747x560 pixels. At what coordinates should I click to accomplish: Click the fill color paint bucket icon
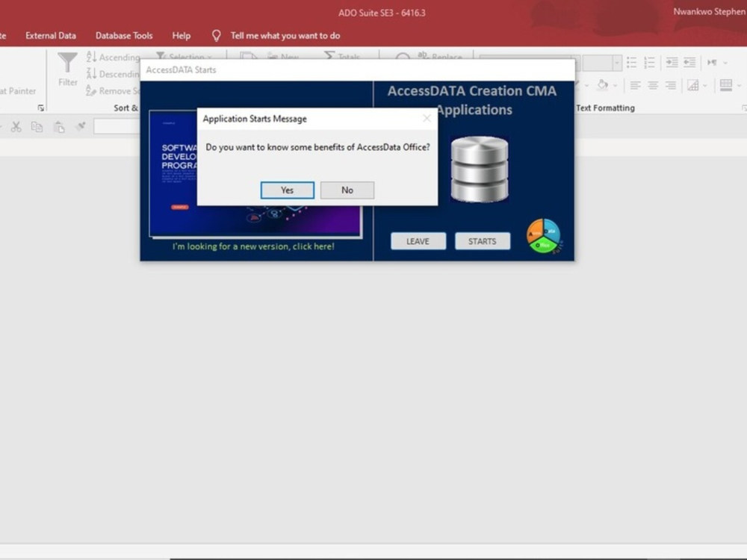[603, 85]
